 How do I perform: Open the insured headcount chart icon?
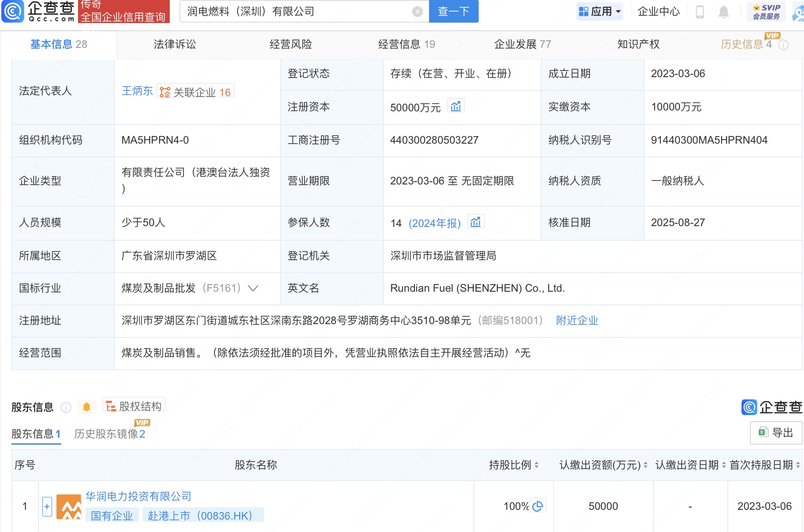pos(476,222)
